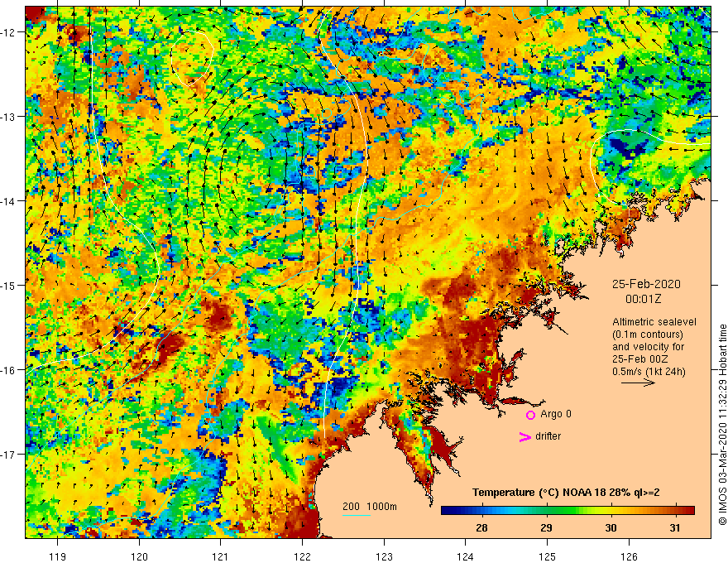
Task: Select the temperature color bar
Action: 568,510
